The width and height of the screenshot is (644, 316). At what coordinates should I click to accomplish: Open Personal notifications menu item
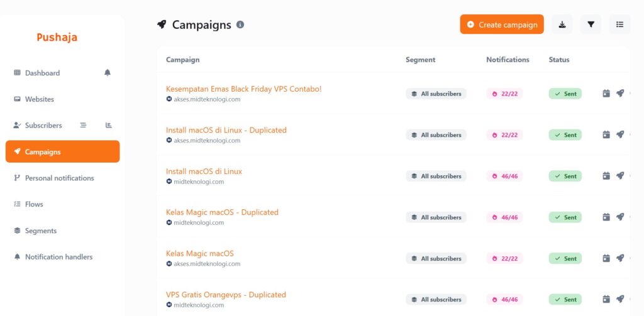(x=59, y=178)
